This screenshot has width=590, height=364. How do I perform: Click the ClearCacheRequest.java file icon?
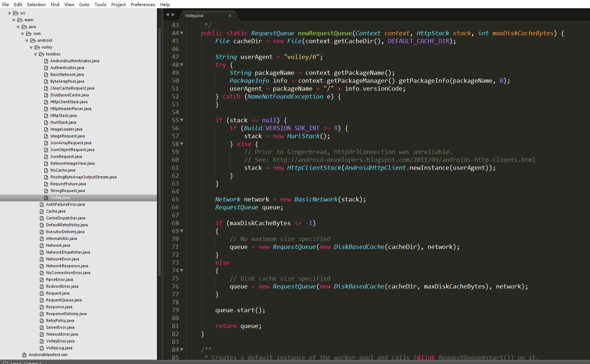pos(46,88)
